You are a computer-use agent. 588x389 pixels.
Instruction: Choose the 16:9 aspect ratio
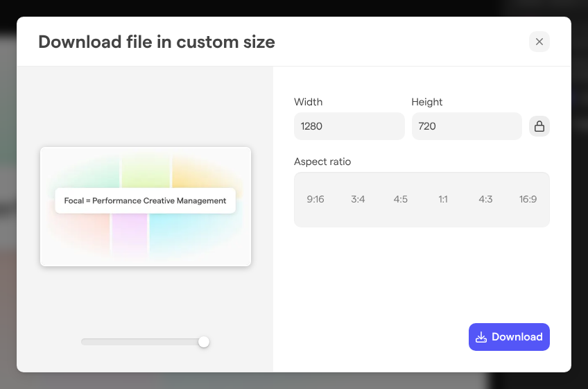click(528, 199)
